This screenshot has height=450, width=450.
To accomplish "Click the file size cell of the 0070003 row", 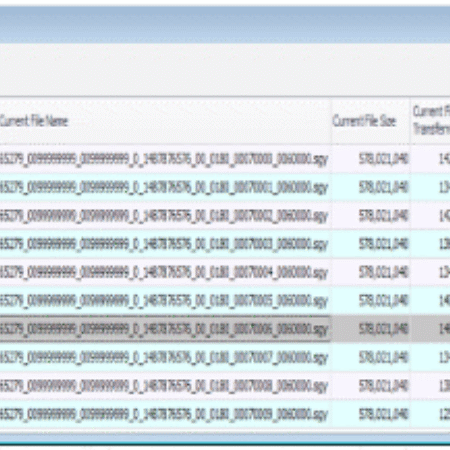I will 371,244.
